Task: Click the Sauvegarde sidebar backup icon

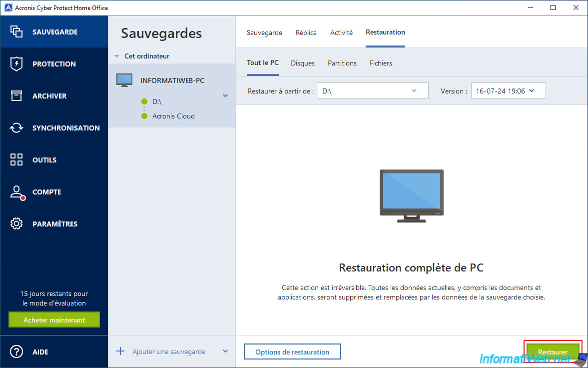Action: click(16, 32)
